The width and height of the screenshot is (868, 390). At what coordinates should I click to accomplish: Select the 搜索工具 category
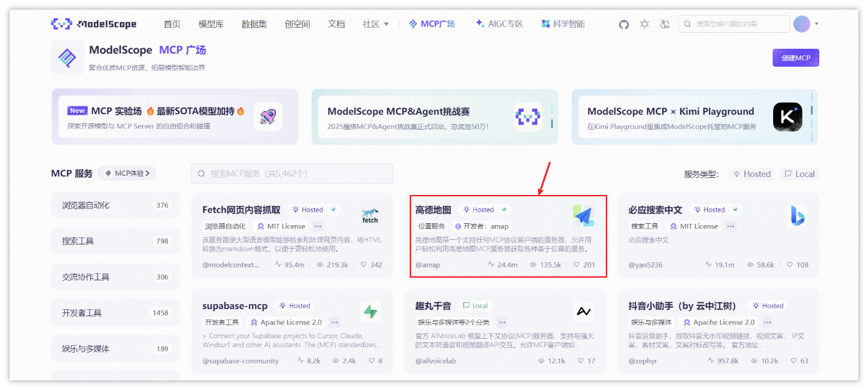tap(115, 241)
